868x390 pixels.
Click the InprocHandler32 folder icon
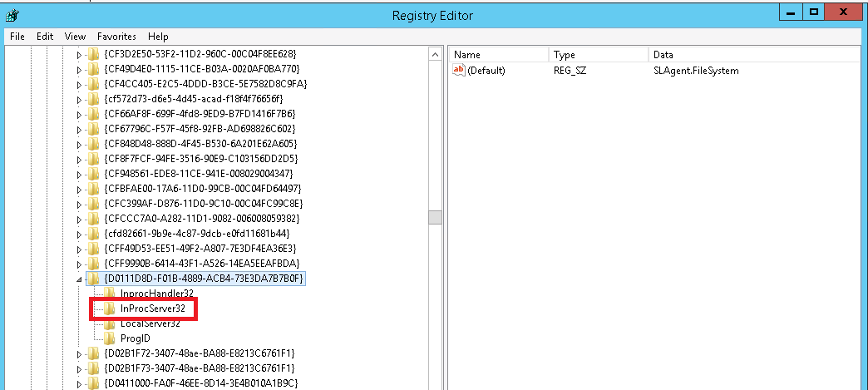pyautogui.click(x=111, y=294)
